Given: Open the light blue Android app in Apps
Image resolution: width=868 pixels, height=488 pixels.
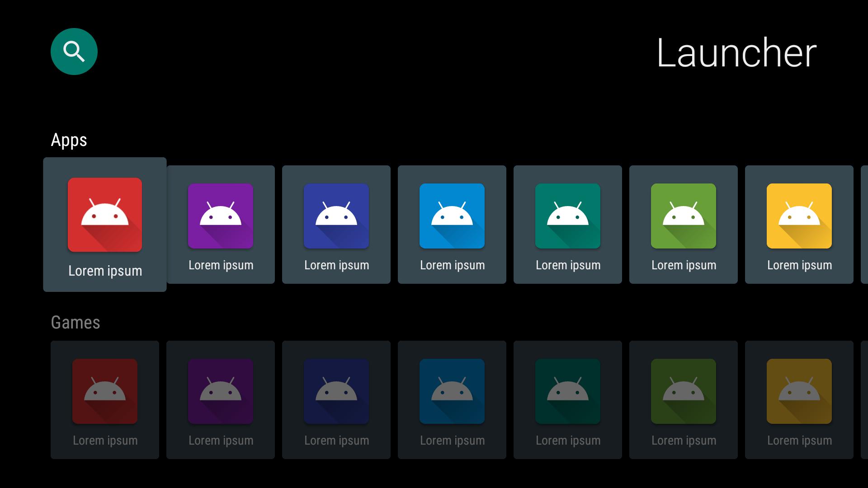Looking at the screenshot, I should [x=452, y=225].
